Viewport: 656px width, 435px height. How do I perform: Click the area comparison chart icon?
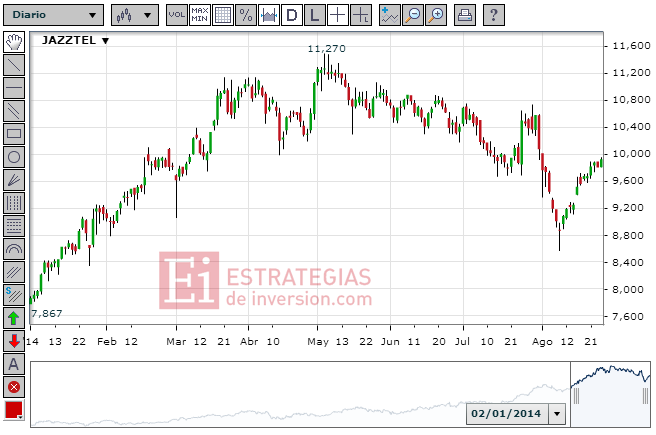(269, 15)
